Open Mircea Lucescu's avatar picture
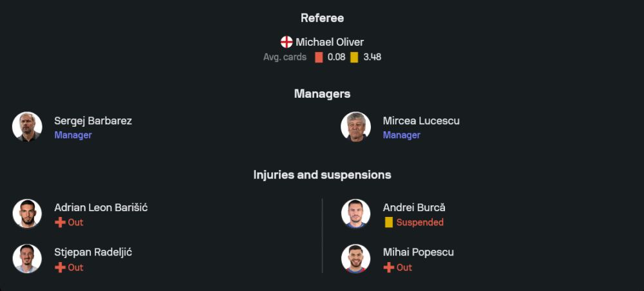Viewport: 644px width, 291px height. 355,127
